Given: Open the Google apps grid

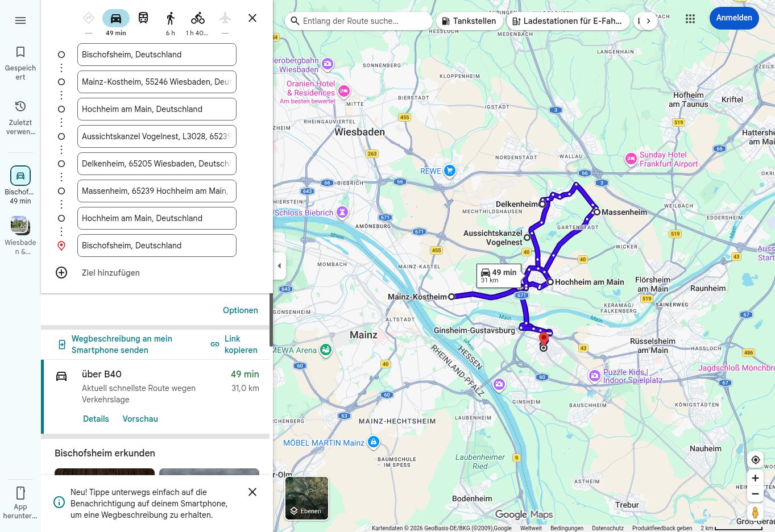Looking at the screenshot, I should pyautogui.click(x=690, y=19).
